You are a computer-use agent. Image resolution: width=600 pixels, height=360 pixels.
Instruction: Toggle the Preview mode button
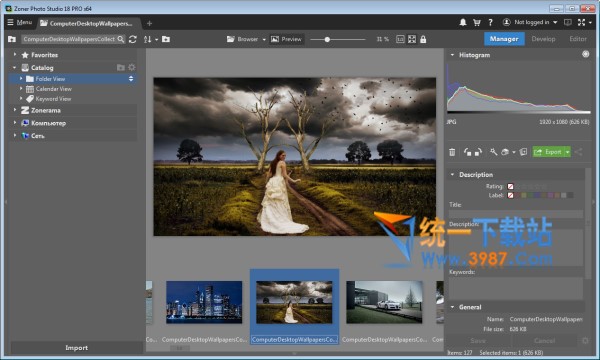point(286,39)
